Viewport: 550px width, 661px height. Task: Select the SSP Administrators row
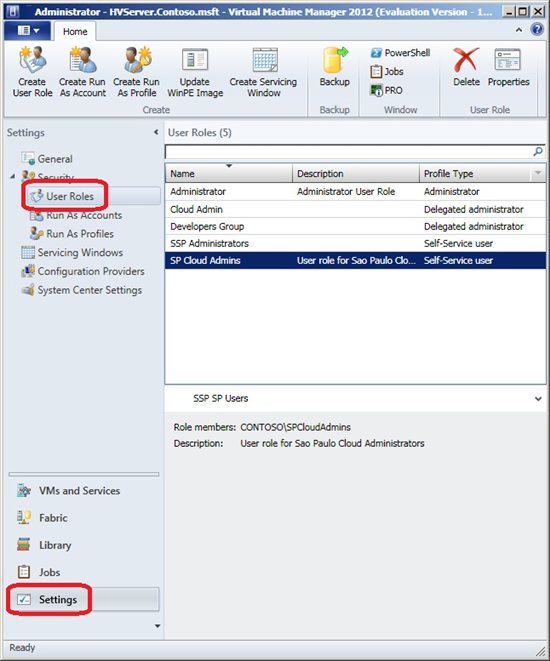(355, 243)
